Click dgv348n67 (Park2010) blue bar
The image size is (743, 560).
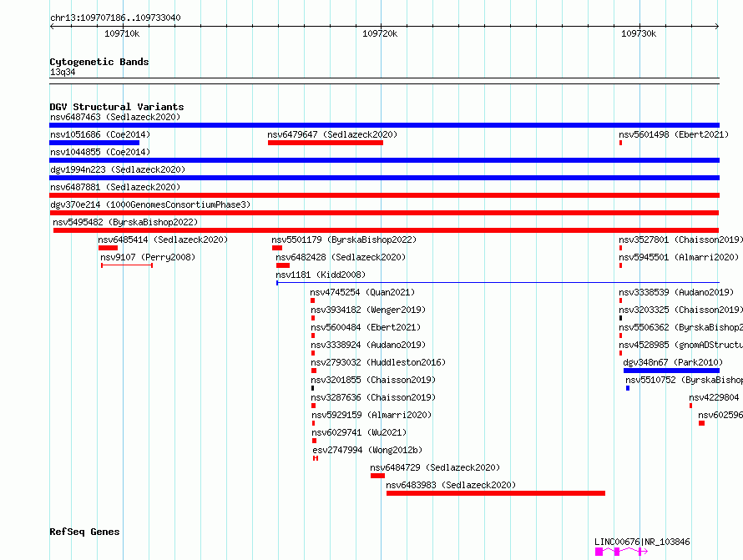click(x=671, y=371)
